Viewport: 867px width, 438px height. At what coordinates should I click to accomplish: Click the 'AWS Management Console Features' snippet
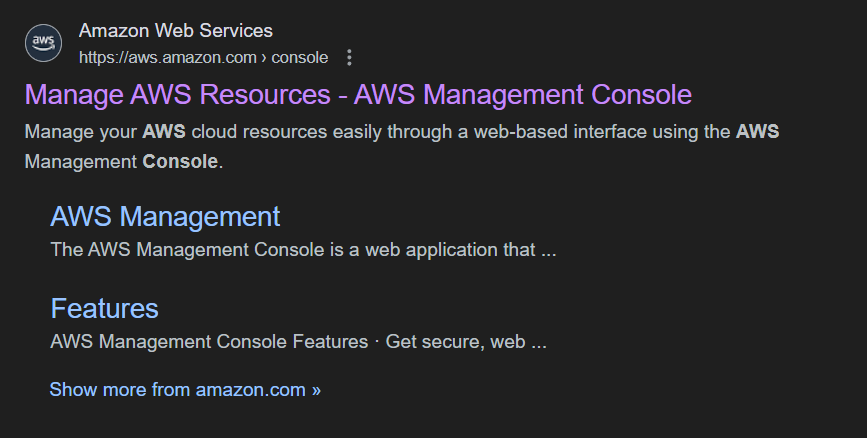[209, 342]
